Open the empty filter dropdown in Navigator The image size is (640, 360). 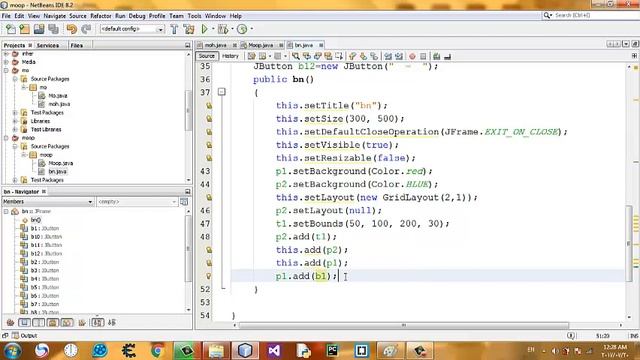click(137, 202)
